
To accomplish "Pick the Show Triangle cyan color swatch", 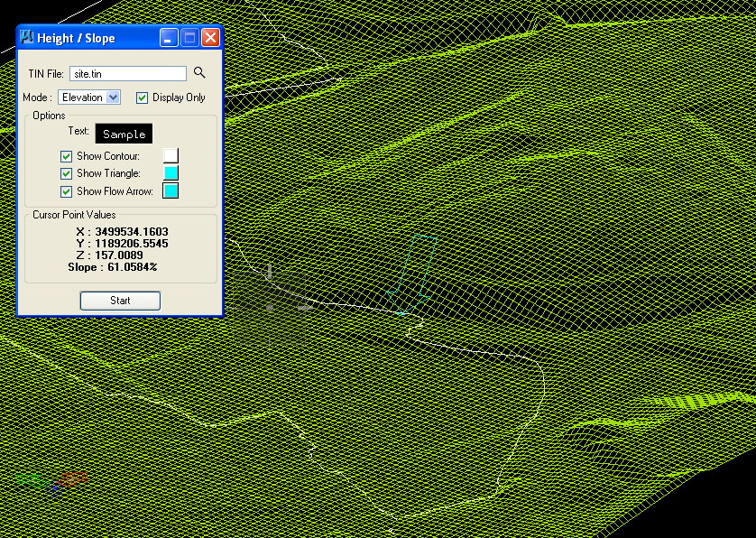I will pos(171,172).
